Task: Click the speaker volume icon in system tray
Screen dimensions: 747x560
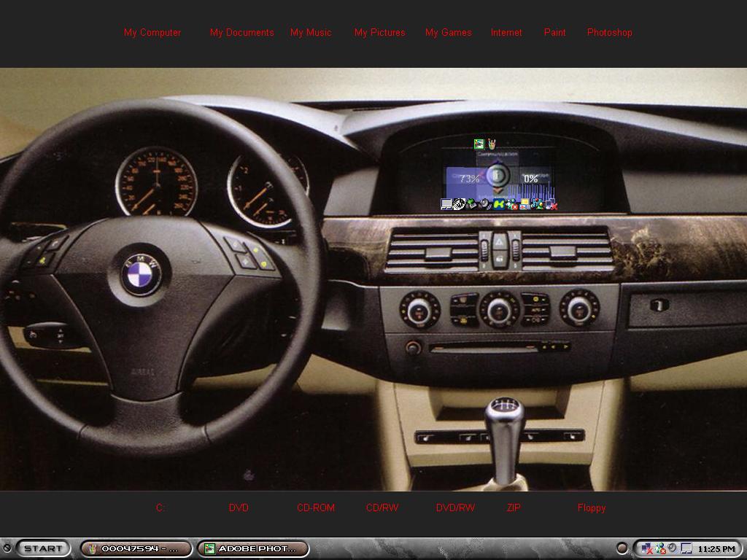Action: [672, 548]
